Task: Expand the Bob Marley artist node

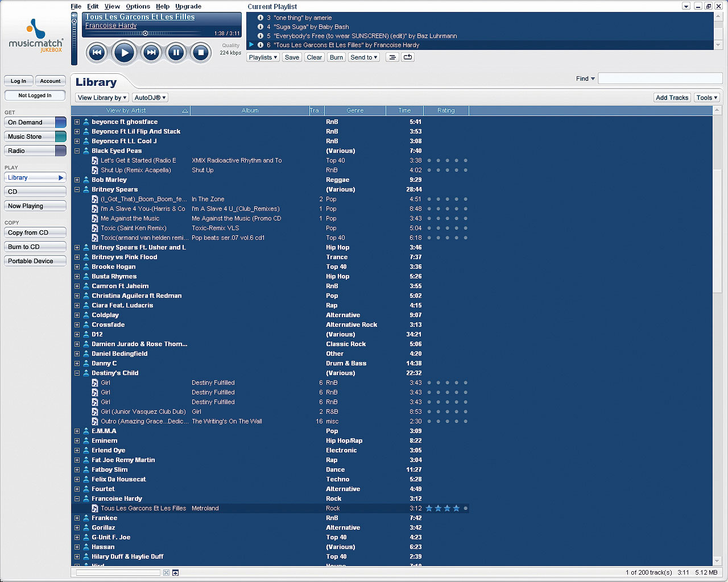Action: coord(77,180)
